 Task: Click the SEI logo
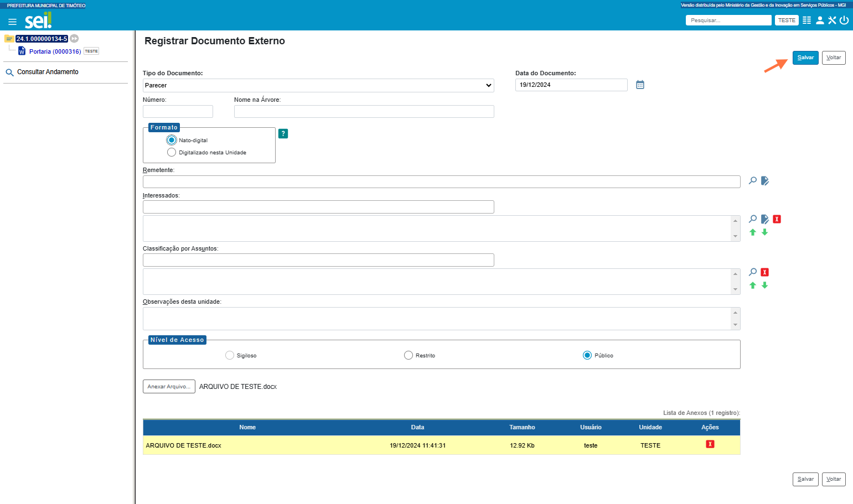pyautogui.click(x=38, y=21)
